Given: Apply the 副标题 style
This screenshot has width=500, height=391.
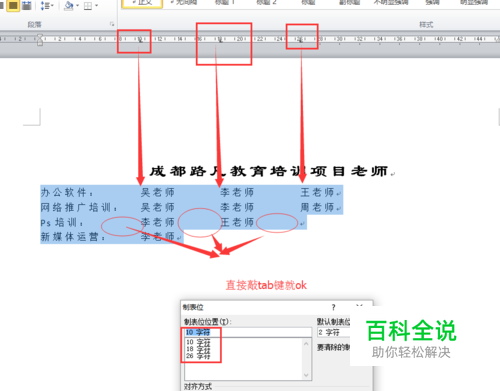Looking at the screenshot, I should tap(350, 3).
